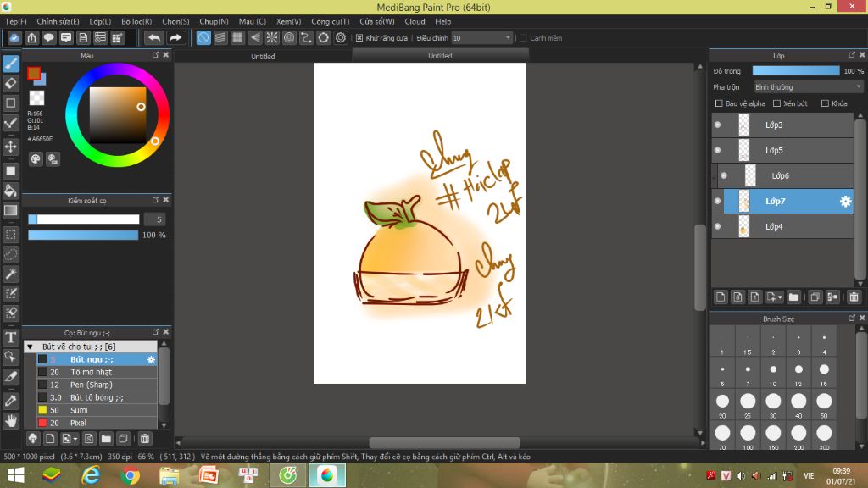Hide the Lớp3 layer visibility dot
Screen dimensions: 868x488
point(717,125)
